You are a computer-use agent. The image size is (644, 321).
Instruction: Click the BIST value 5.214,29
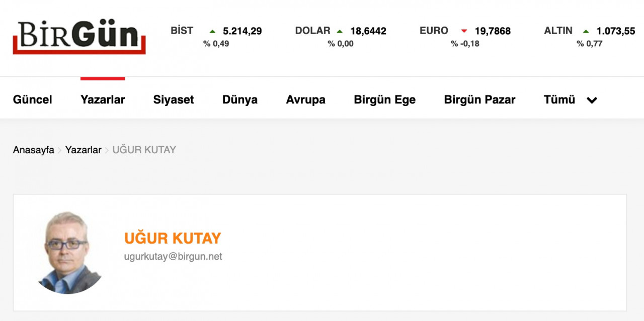click(x=243, y=31)
